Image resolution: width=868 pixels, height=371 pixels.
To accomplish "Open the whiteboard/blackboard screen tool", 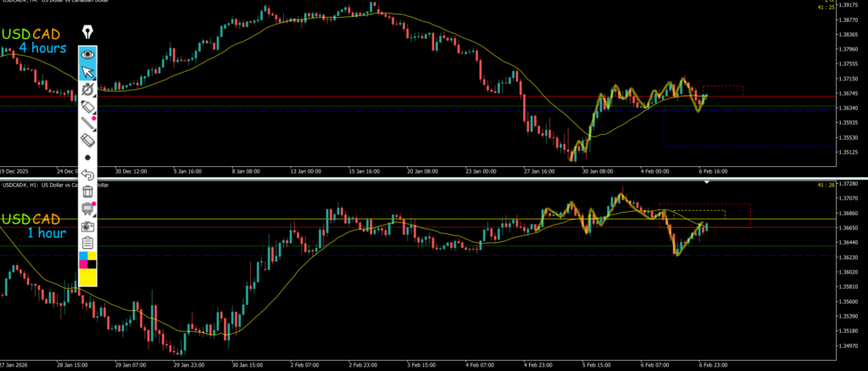I will pyautogui.click(x=87, y=209).
